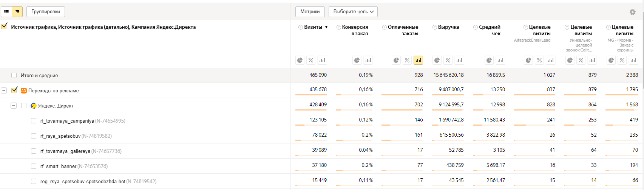The width and height of the screenshot is (644, 190).
Task: Sort by Визиты column header
Action: click(x=313, y=27)
